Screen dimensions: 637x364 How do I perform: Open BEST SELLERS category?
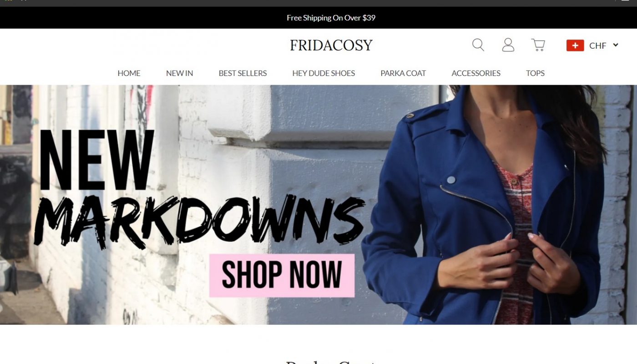tap(243, 73)
